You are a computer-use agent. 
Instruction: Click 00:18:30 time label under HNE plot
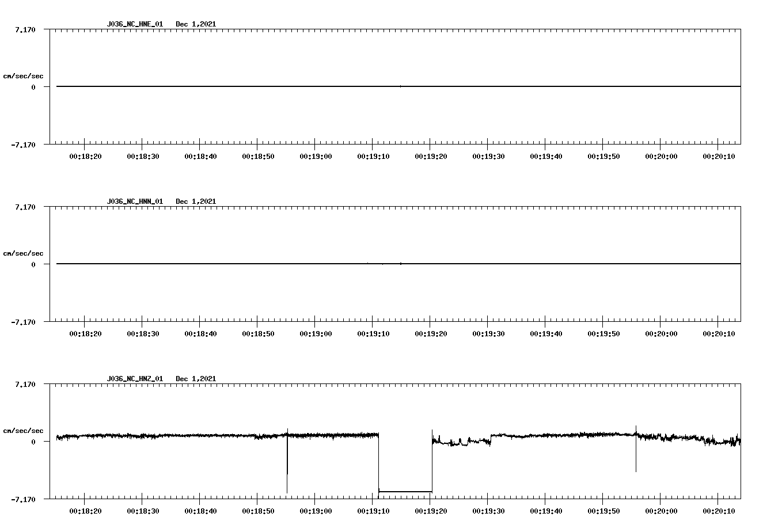click(x=143, y=157)
